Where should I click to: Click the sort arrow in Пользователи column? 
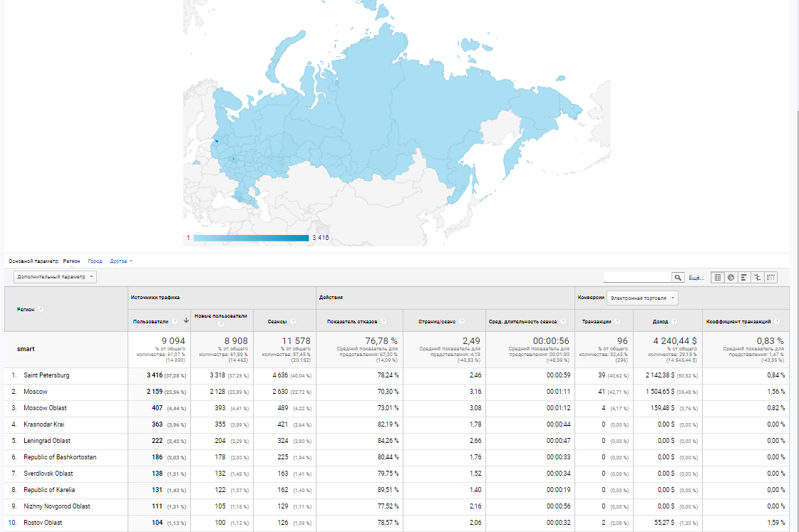pos(186,320)
